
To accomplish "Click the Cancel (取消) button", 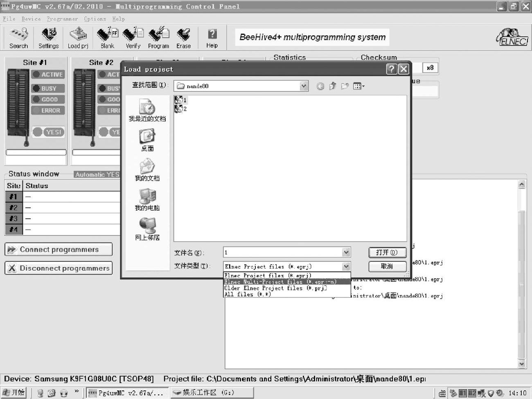I will [387, 266].
